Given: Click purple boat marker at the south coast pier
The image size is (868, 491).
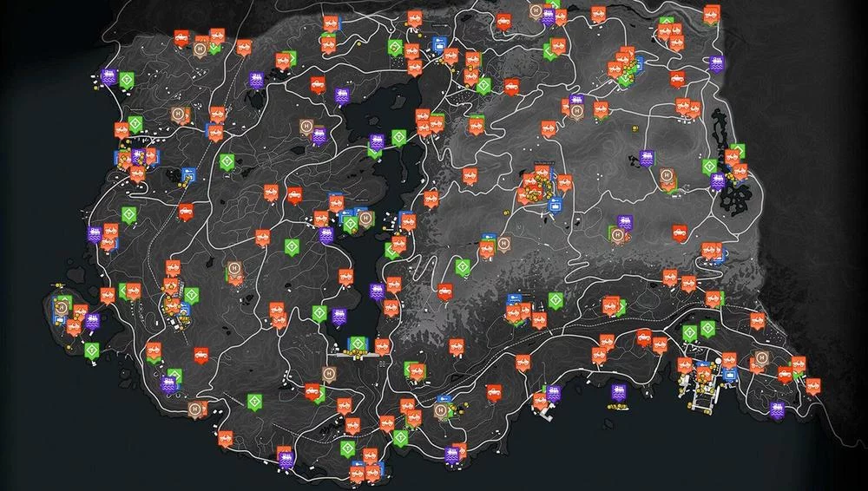Looking at the screenshot, I should coord(553,394).
